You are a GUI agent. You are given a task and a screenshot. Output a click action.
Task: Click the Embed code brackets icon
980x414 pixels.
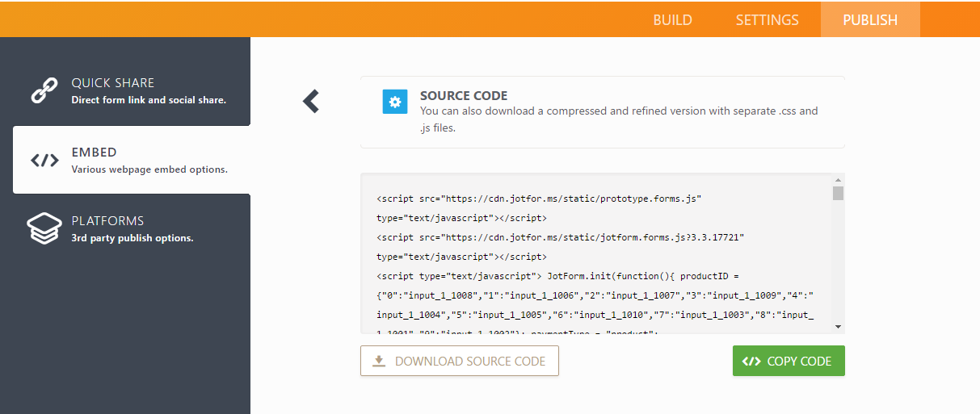45,160
